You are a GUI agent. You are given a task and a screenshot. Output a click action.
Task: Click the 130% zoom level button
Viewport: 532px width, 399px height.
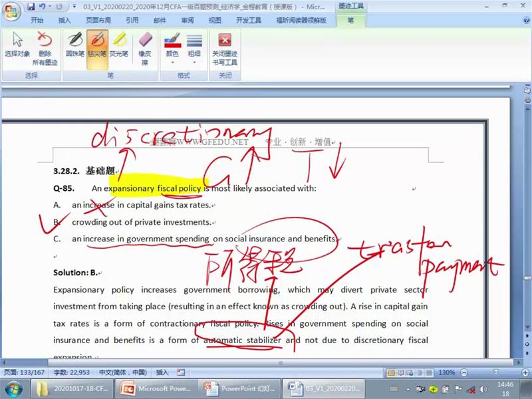446,372
